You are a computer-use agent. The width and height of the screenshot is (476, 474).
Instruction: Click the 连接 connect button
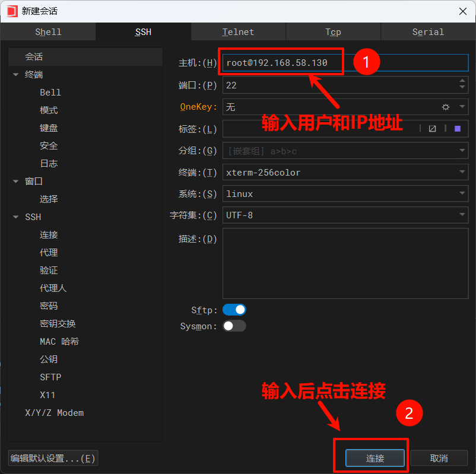375,458
